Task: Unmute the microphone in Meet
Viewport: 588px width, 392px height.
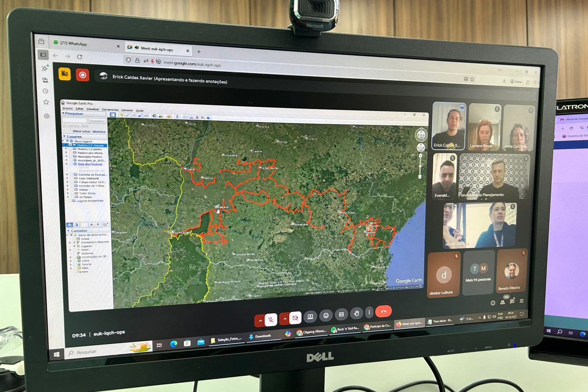Action: 271,320
